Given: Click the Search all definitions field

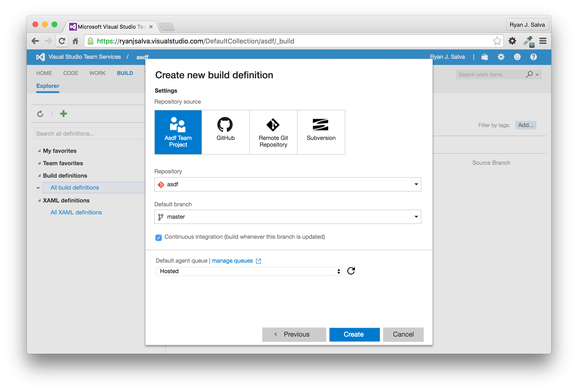Looking at the screenshot, I should [x=90, y=133].
